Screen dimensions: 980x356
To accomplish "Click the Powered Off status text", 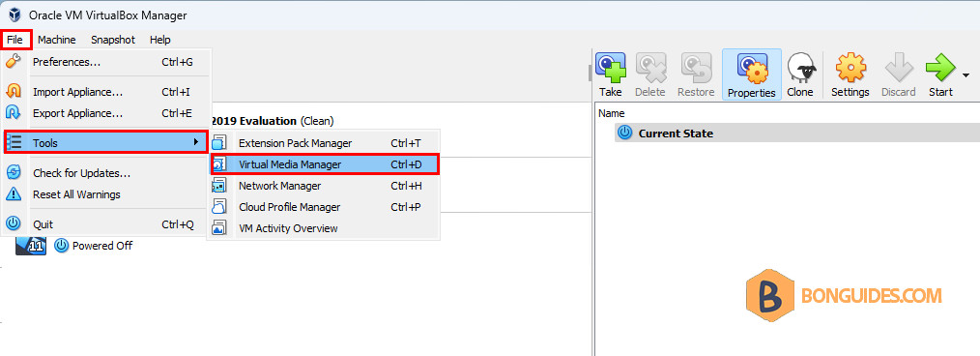I will click(x=102, y=246).
